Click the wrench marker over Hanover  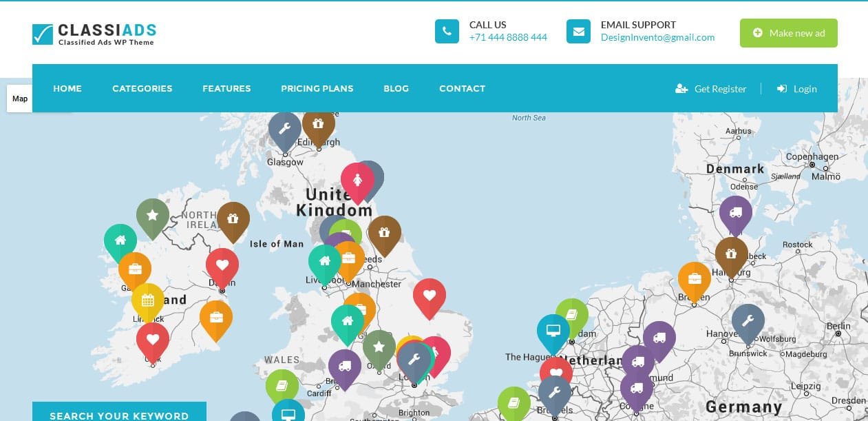[x=748, y=322]
